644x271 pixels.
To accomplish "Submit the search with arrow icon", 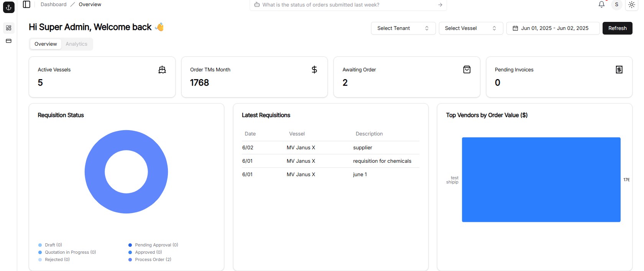I will (440, 5).
